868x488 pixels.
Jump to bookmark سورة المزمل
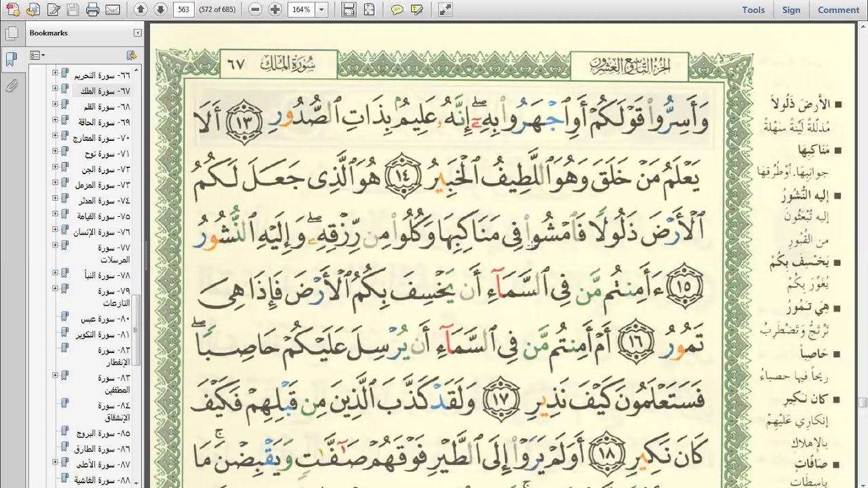[102, 185]
